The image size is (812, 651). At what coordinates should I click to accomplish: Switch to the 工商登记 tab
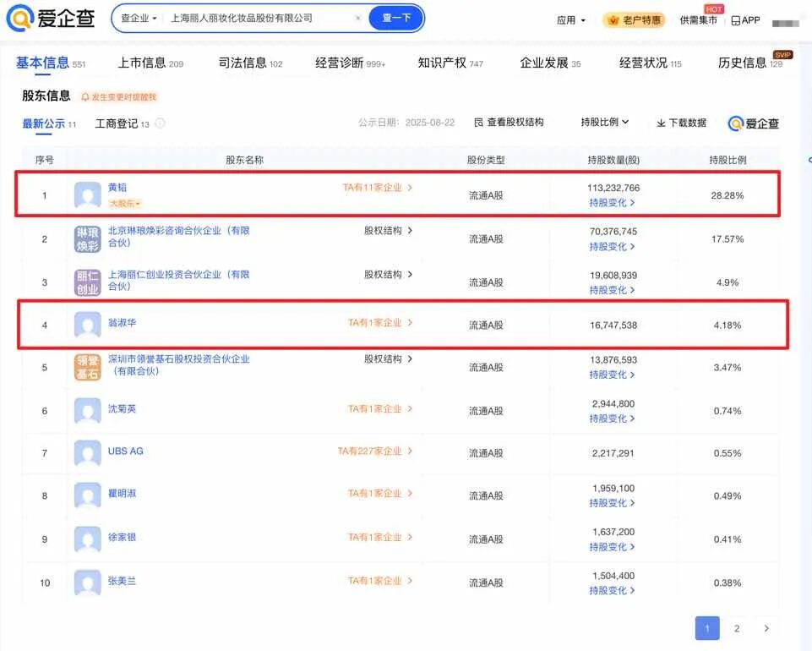(117, 123)
